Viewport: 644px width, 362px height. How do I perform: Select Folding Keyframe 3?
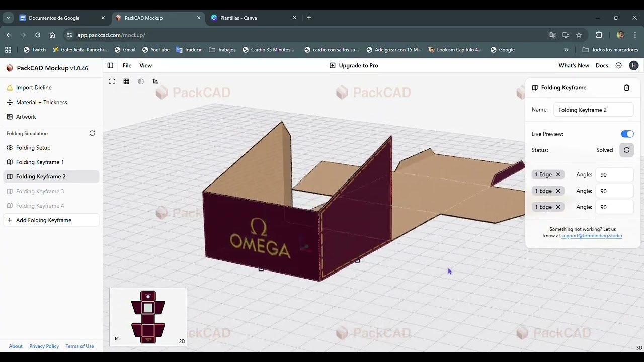coord(51,191)
